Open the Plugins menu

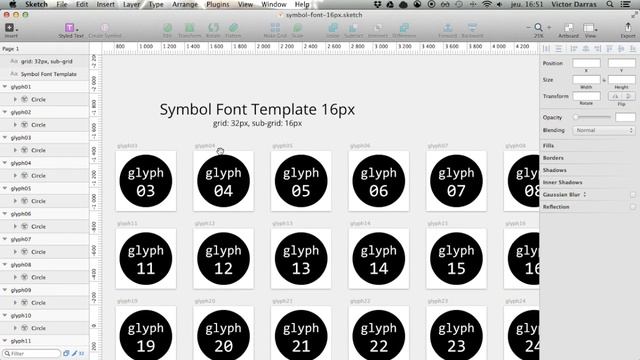point(218,4)
